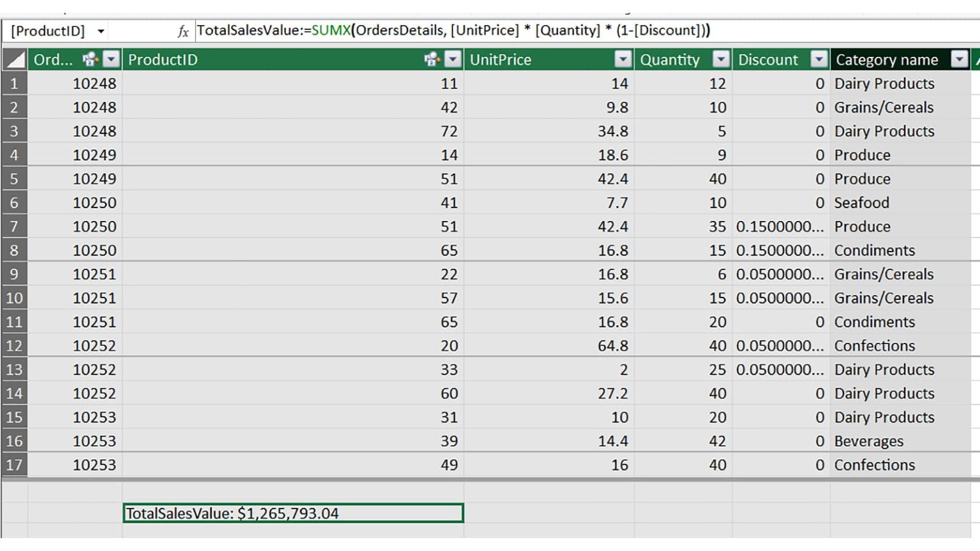Expand the UnitPrice filter dropdown

click(623, 59)
